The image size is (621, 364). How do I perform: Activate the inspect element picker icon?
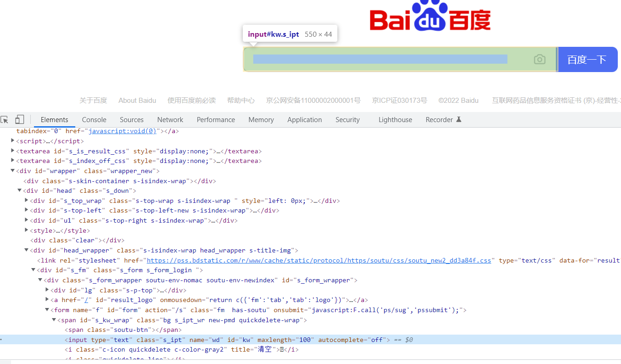[5, 120]
